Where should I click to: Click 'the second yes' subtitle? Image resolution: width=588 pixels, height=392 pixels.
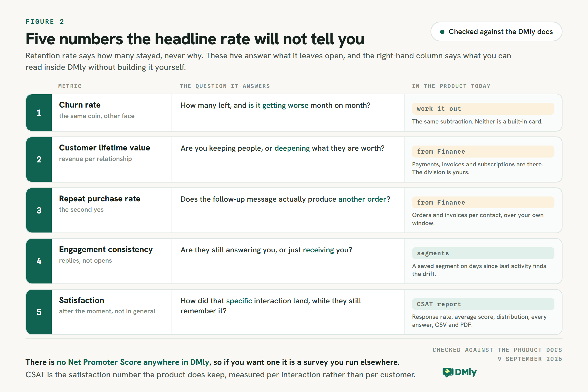pyautogui.click(x=81, y=210)
